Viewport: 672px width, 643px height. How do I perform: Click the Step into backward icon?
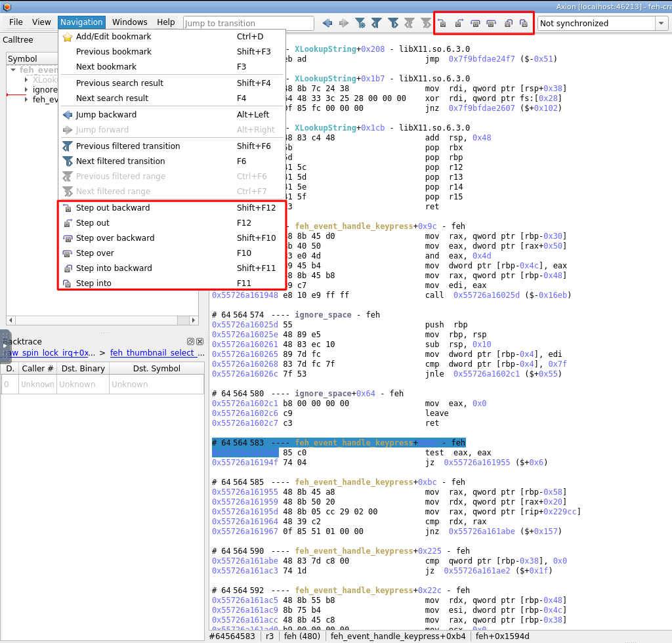[x=508, y=22]
